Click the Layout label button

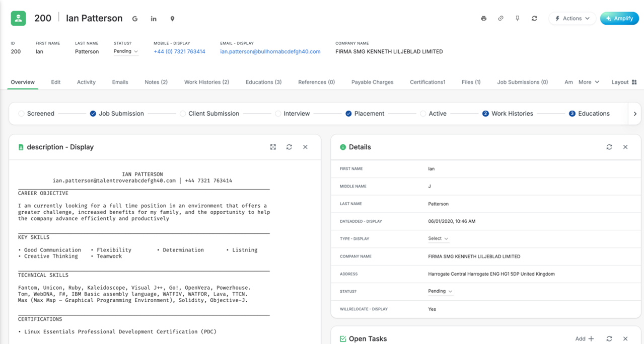coord(620,82)
